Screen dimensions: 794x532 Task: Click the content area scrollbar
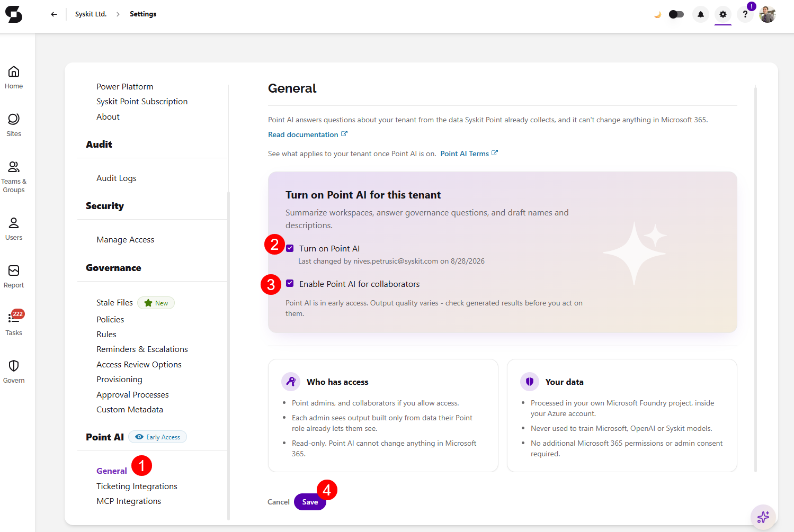(755, 279)
